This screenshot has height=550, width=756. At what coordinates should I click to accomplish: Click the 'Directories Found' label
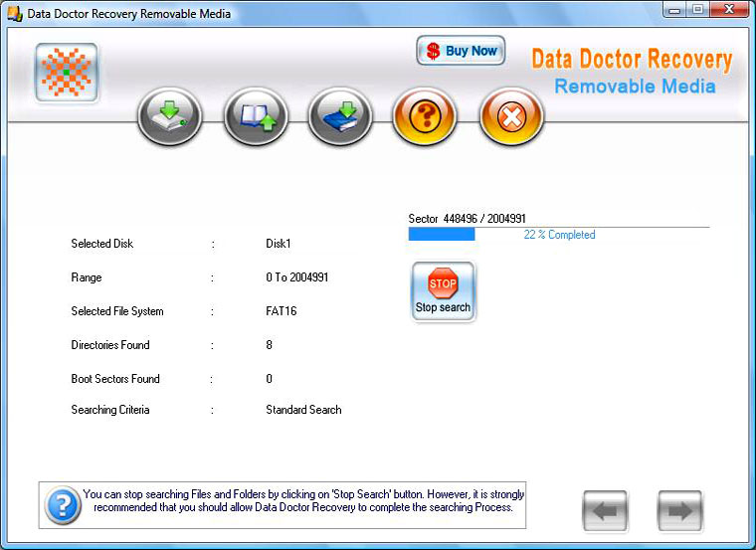(x=110, y=345)
